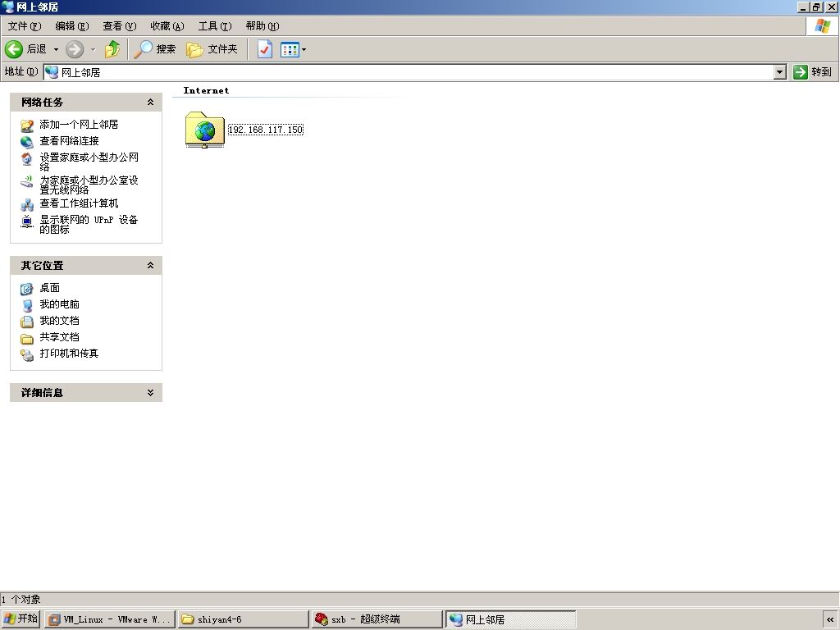Open the 查看(V) menu
The image size is (840, 630).
pos(120,26)
